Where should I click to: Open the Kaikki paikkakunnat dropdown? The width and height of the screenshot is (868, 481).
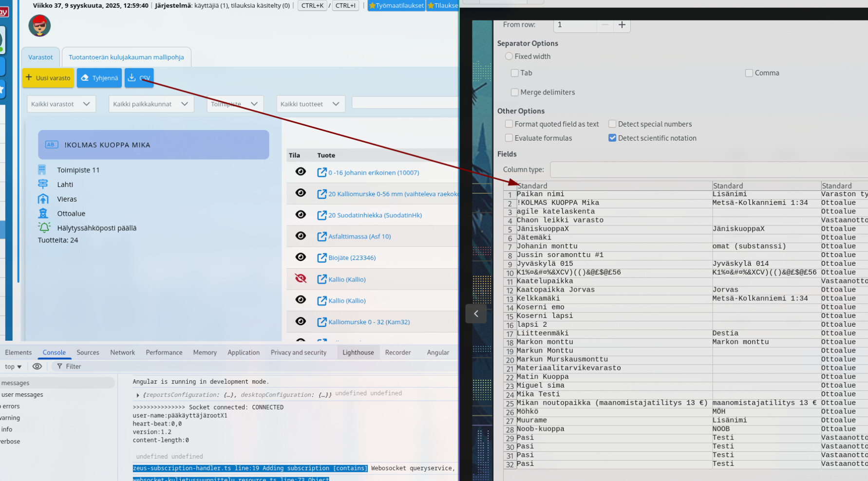pyautogui.click(x=151, y=104)
